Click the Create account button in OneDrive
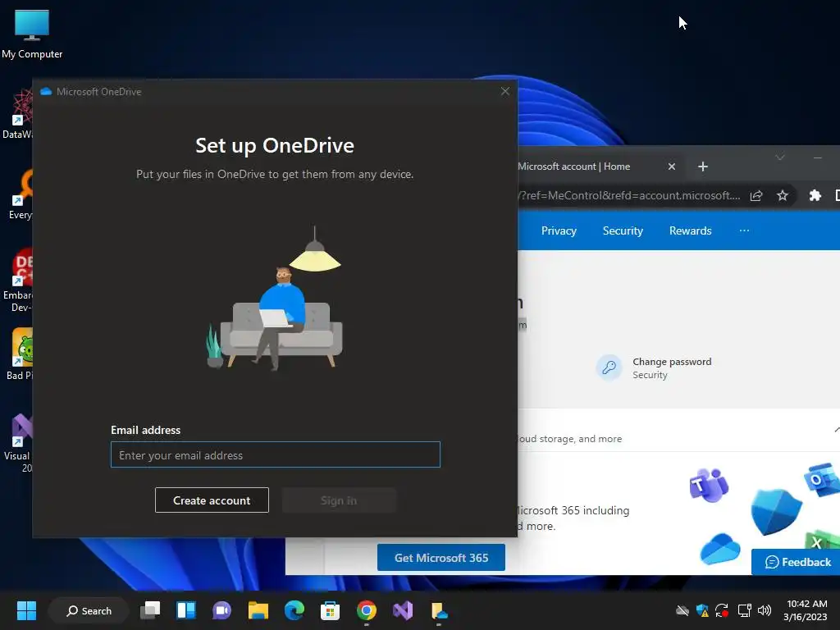This screenshot has height=630, width=840. pos(212,500)
